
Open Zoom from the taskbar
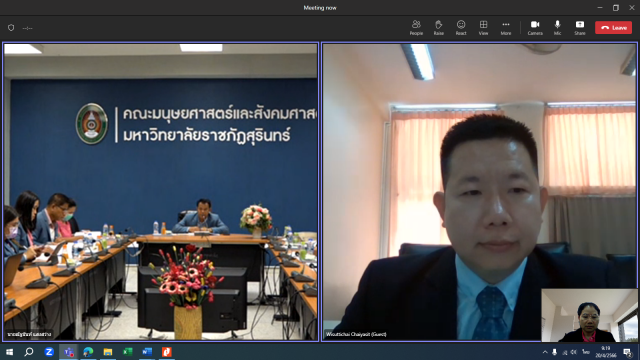49,352
